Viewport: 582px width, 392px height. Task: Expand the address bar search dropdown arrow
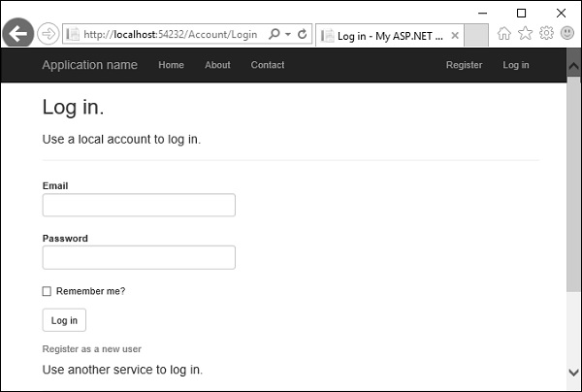coord(288,34)
